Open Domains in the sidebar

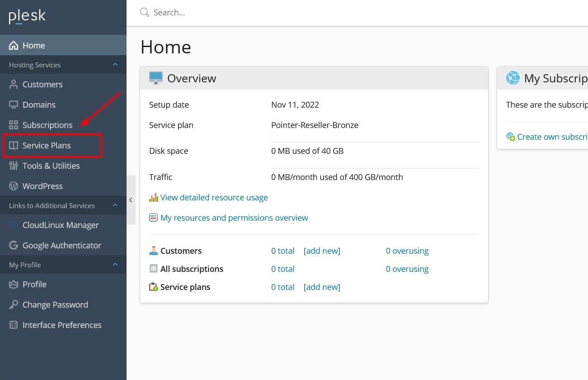click(63, 104)
